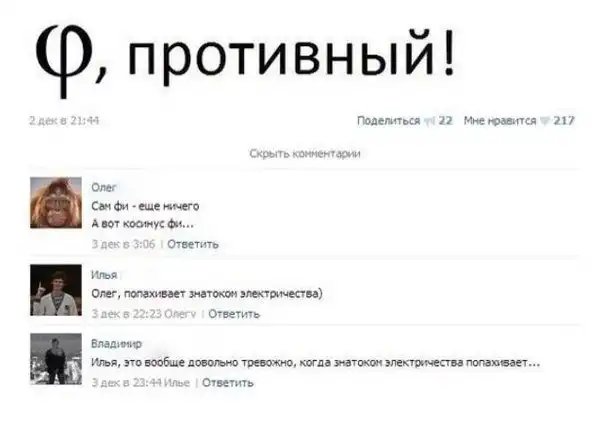Collapse comments with Скрыть комментарии
The image size is (604, 424).
pyautogui.click(x=305, y=154)
